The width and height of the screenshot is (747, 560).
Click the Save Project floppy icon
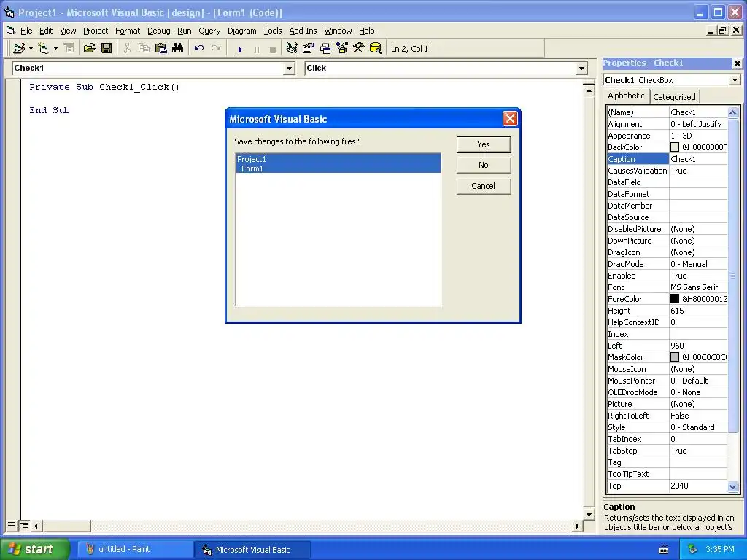coord(107,48)
